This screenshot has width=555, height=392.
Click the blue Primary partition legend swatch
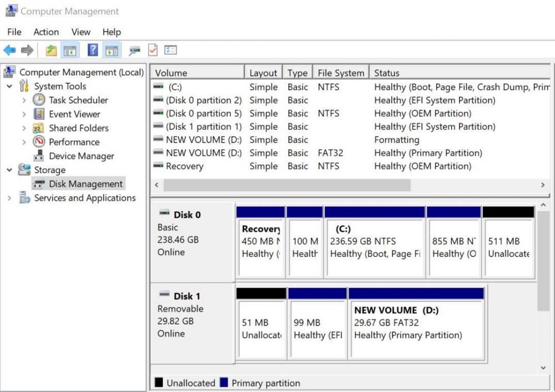pyautogui.click(x=224, y=383)
